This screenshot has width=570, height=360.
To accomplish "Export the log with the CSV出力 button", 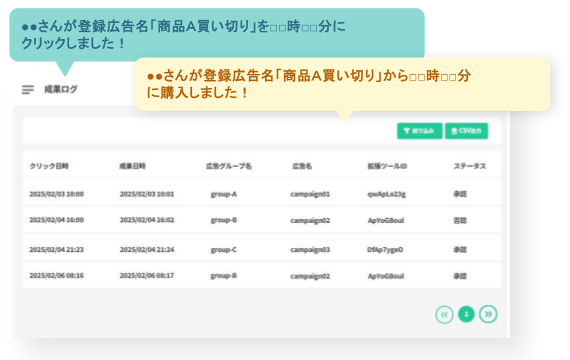I will 466,131.
